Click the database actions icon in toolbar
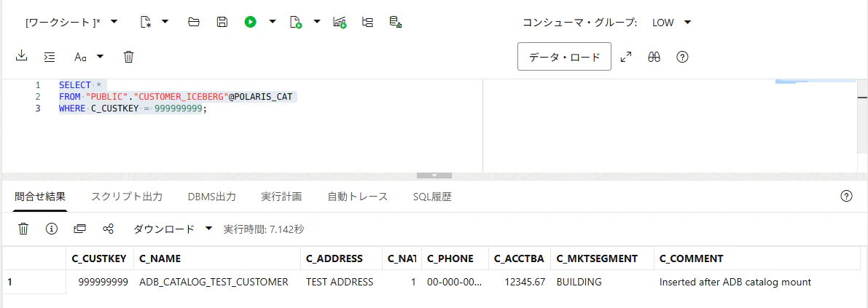The width and height of the screenshot is (868, 308). [395, 22]
